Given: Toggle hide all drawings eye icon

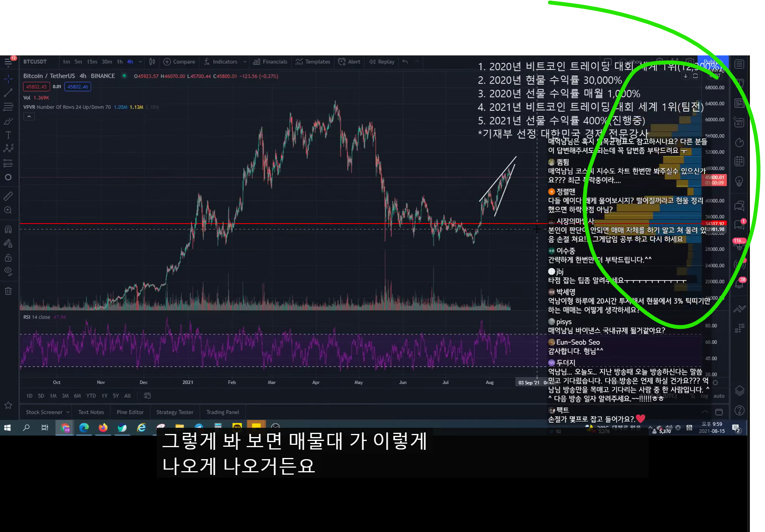Looking at the screenshot, I should point(8,271).
